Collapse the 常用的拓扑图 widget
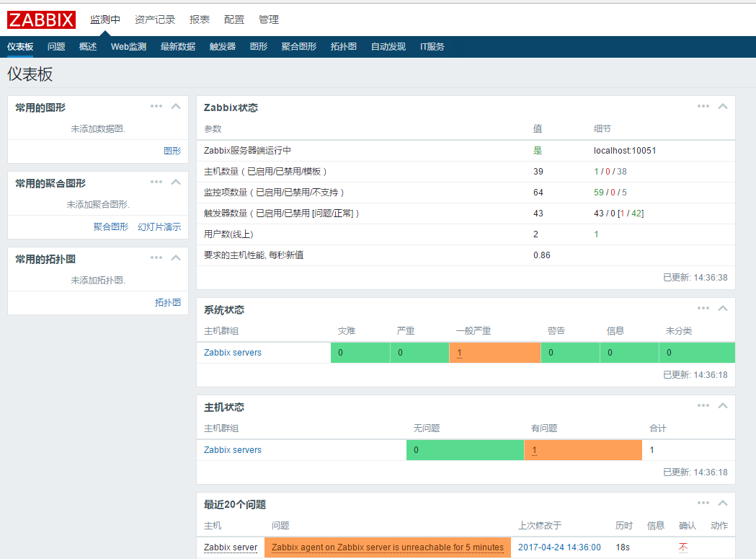Screen dimensions: 756x559 click(176, 258)
